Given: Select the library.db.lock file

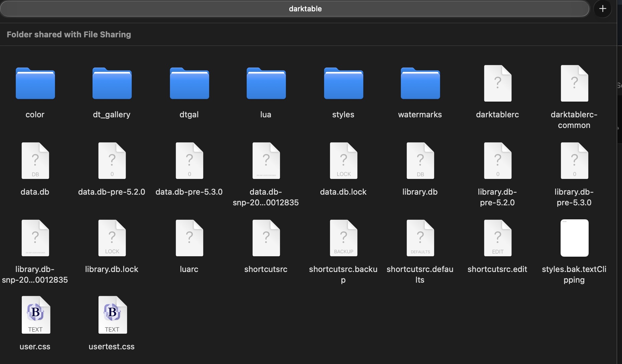Looking at the screenshot, I should [112, 238].
